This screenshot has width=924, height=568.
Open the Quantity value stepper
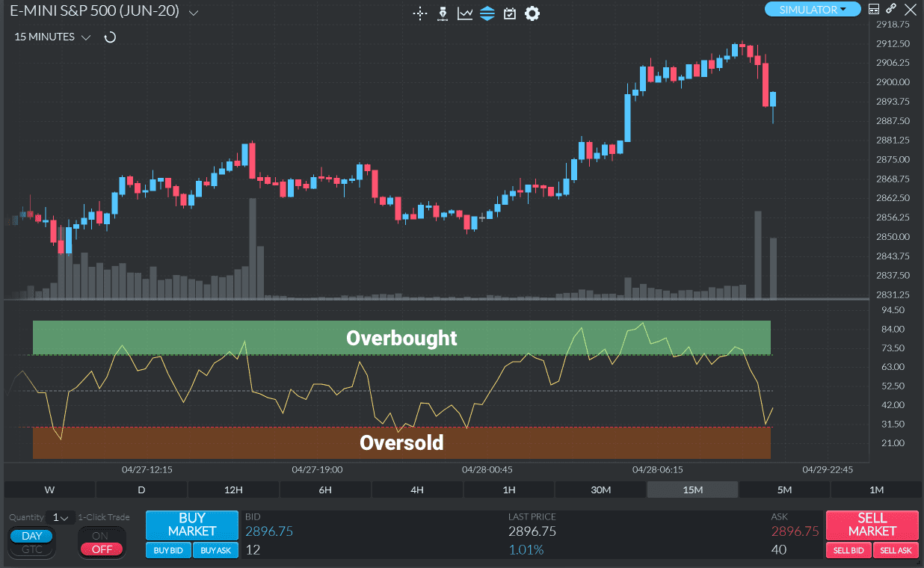click(61, 517)
